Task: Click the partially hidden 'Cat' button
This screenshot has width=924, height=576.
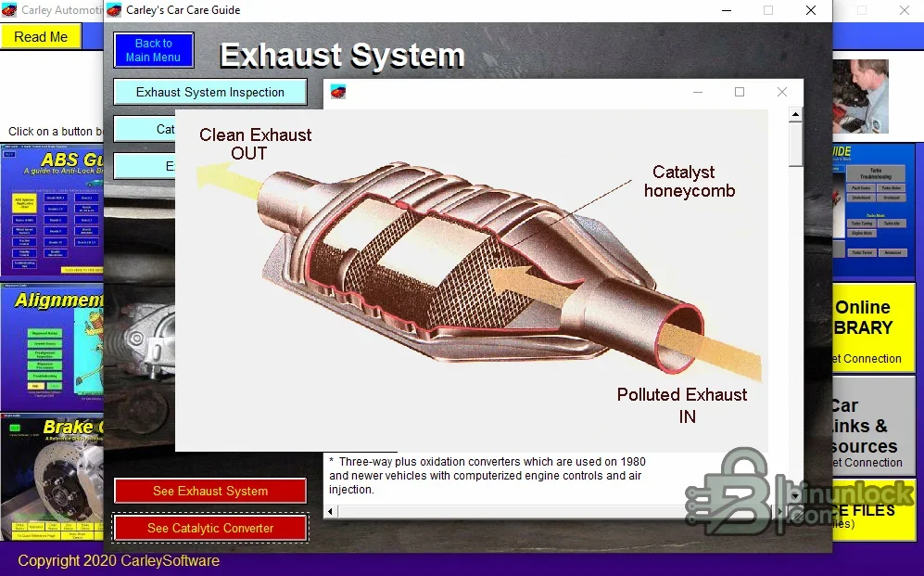Action: point(145,129)
